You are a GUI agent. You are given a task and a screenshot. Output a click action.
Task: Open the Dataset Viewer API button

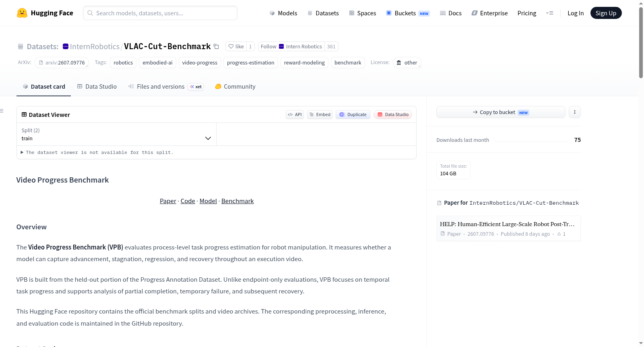click(x=295, y=114)
